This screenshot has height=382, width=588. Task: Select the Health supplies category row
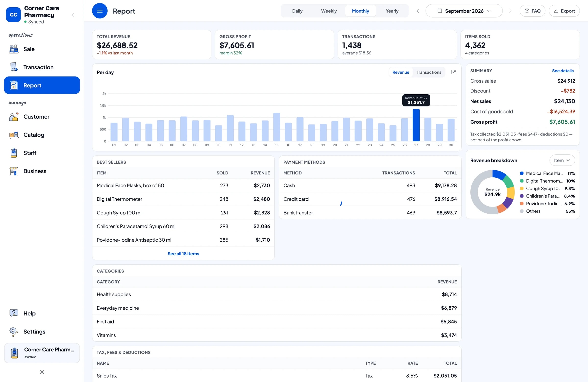[277, 294]
